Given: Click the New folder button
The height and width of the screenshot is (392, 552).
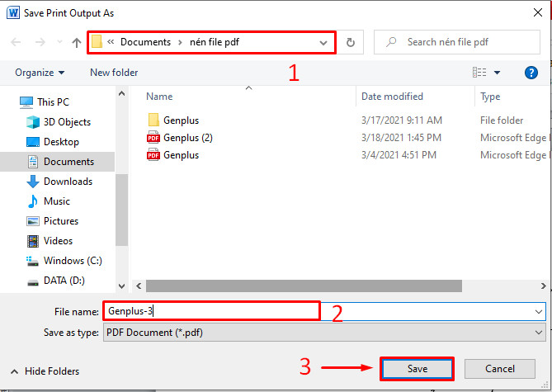Looking at the screenshot, I should [114, 73].
